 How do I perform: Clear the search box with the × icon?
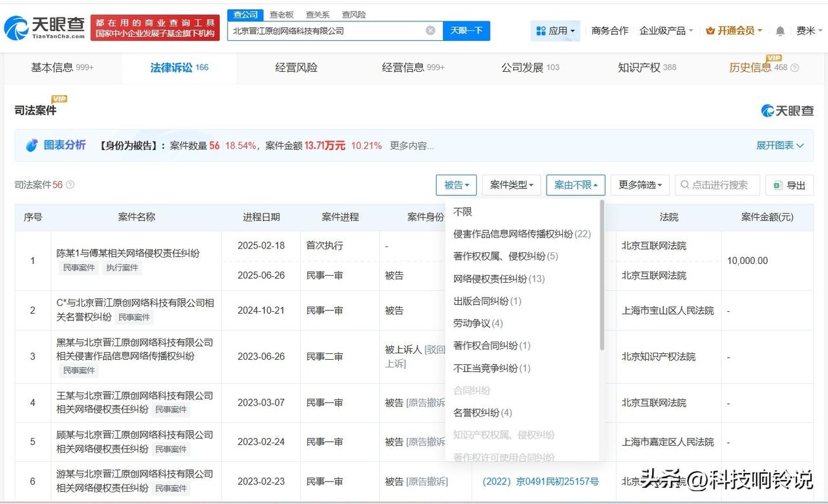[430, 30]
